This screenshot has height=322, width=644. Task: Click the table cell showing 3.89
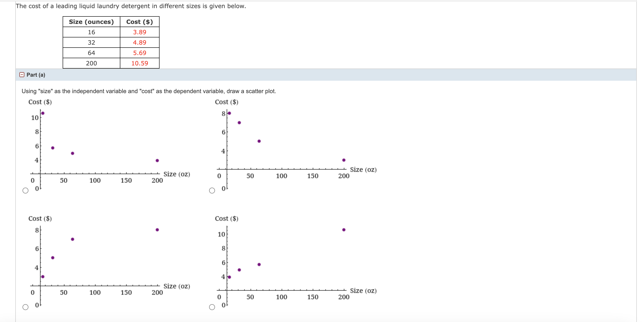pos(139,32)
